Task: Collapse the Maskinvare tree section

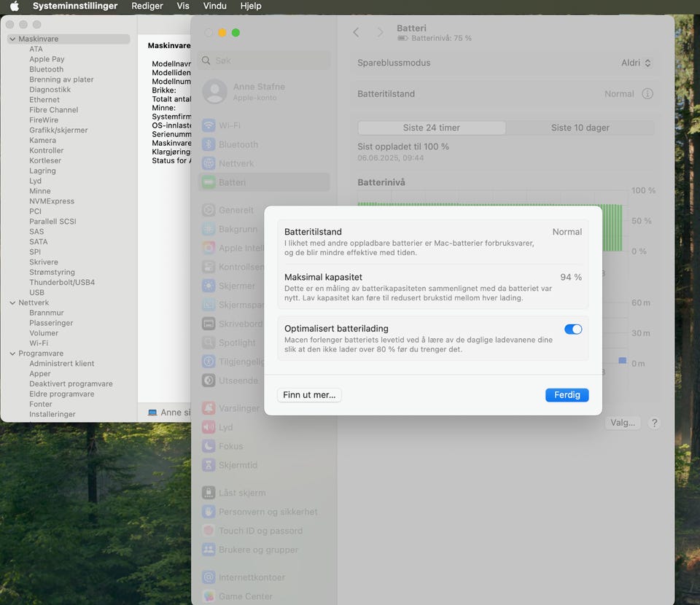Action: click(x=12, y=39)
